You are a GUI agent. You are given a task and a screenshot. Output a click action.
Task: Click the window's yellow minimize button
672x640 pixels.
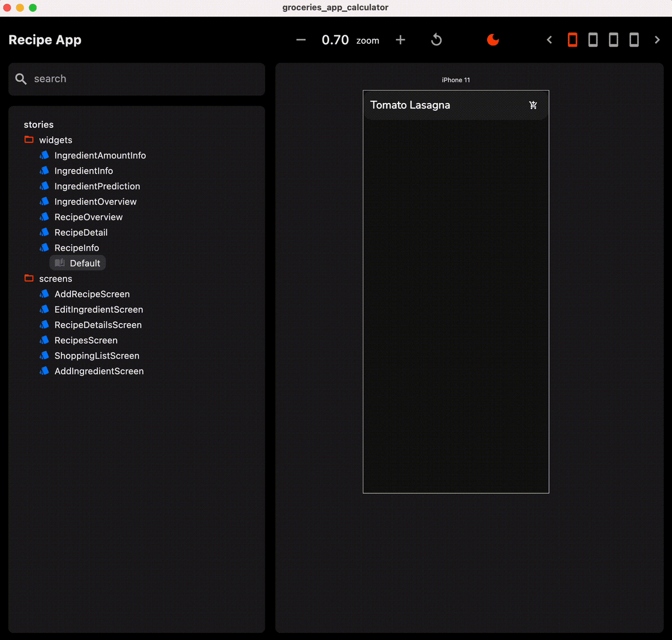pos(20,8)
